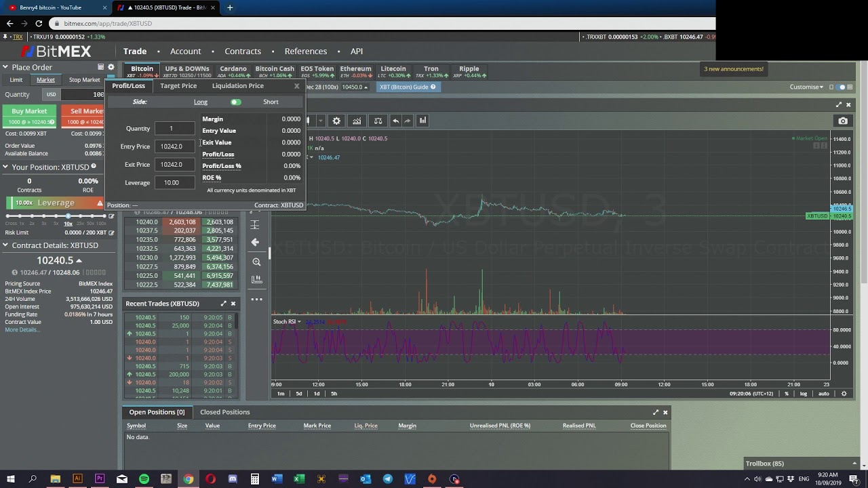Toggle percent scale on chart

click(787, 394)
